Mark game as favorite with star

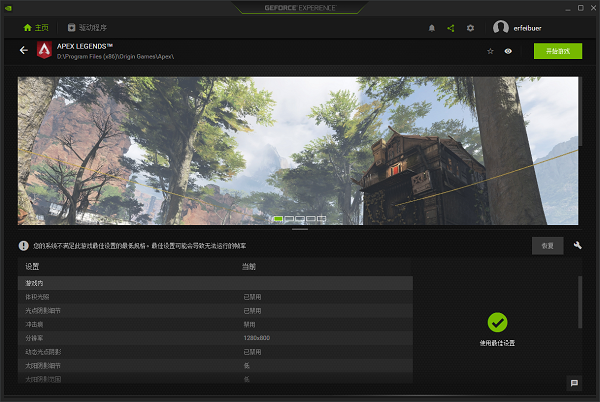[x=490, y=51]
